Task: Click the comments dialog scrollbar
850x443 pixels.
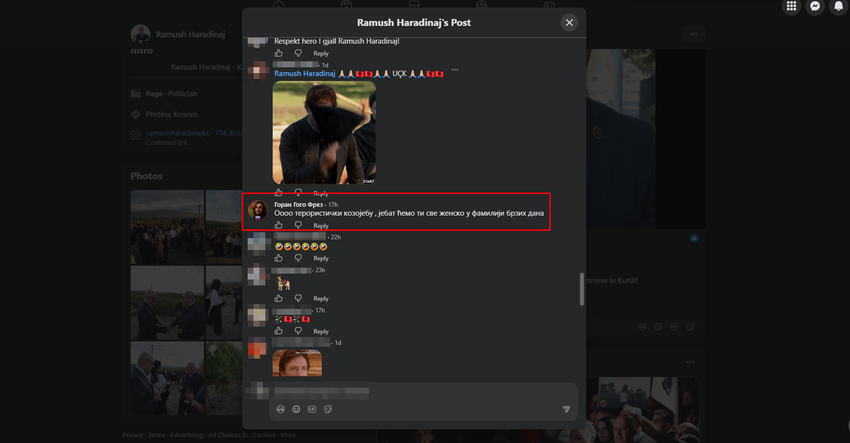Action: pos(582,289)
